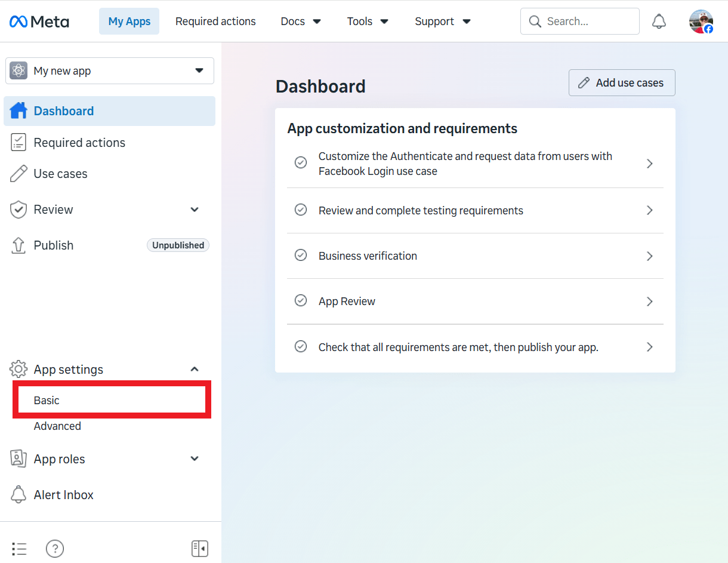Click the Required actions checklist icon
This screenshot has width=728, height=563.
point(18,142)
